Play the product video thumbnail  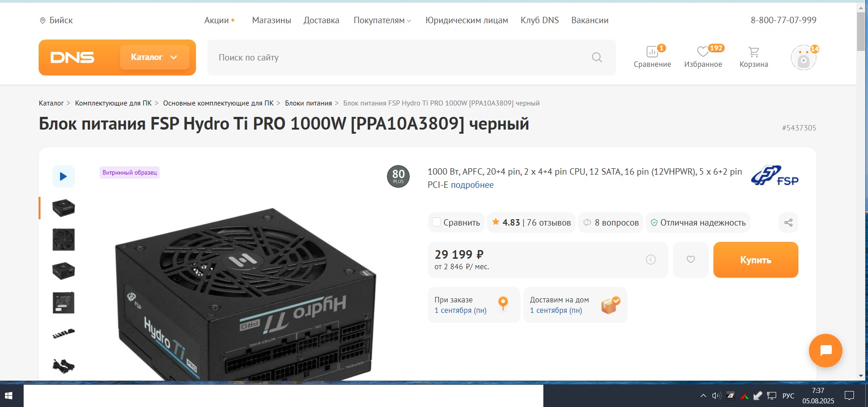(x=64, y=176)
